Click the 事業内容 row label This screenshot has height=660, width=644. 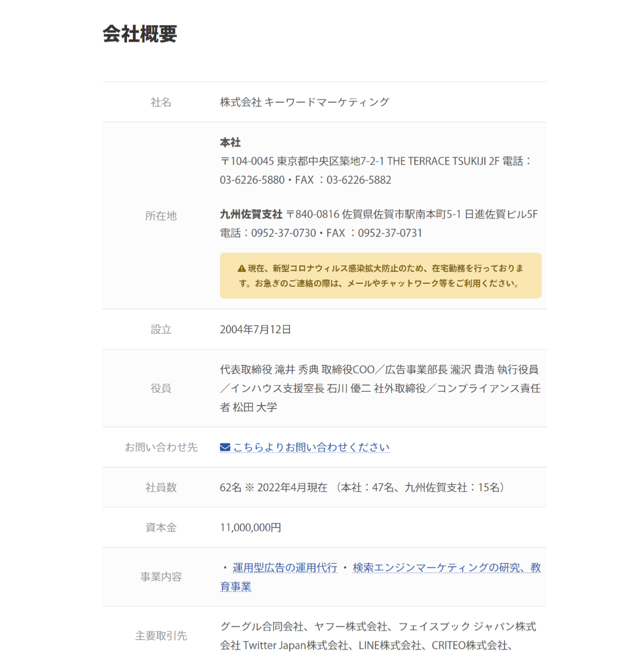(x=161, y=577)
